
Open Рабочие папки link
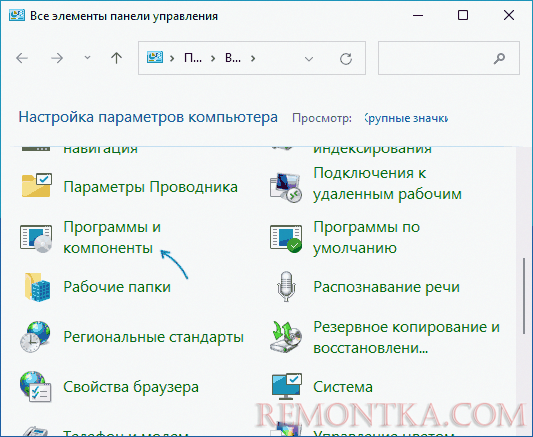coord(117,287)
